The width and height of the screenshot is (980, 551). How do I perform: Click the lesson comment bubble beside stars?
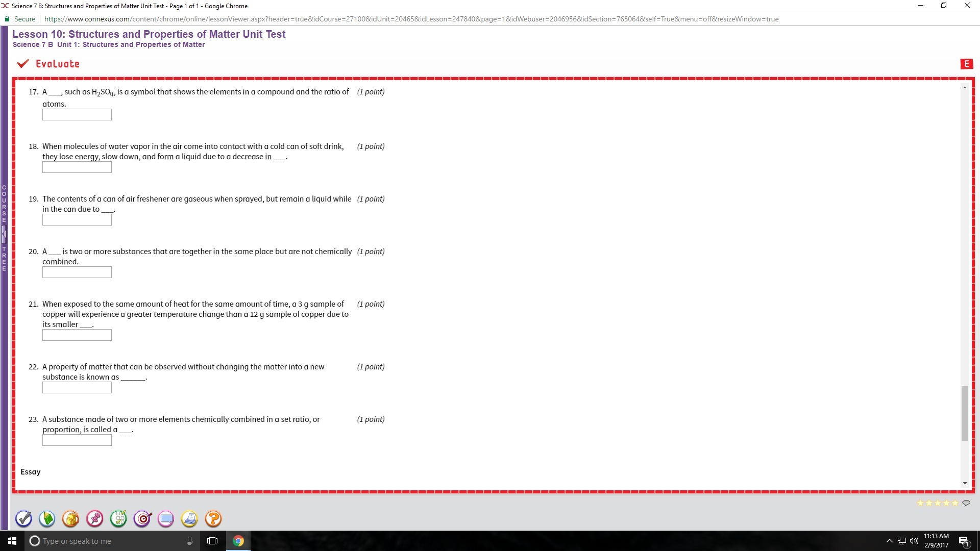pos(966,503)
